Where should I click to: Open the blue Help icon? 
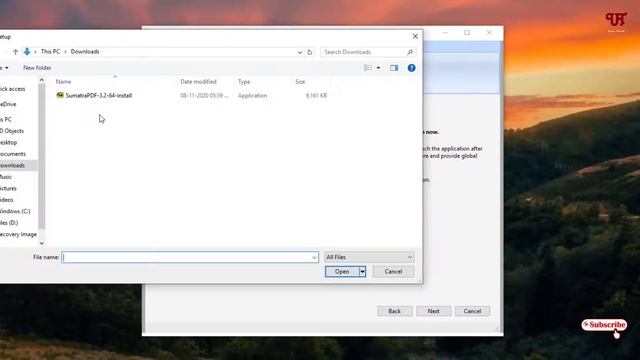click(411, 68)
